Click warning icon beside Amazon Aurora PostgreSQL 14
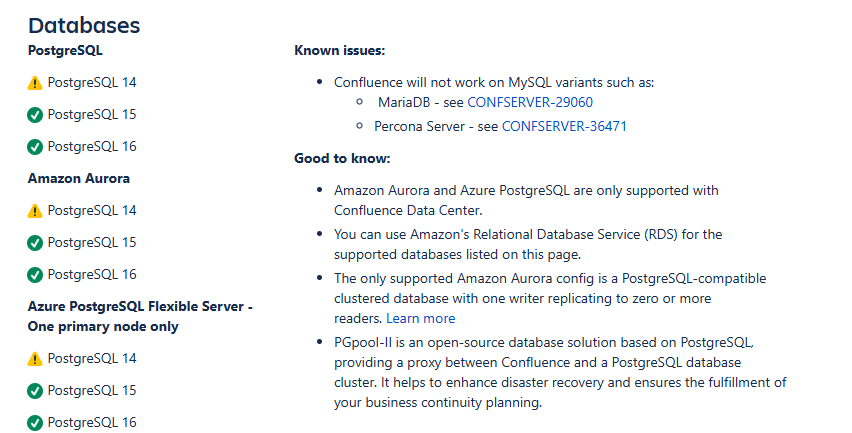This screenshot has width=852, height=433. (35, 211)
